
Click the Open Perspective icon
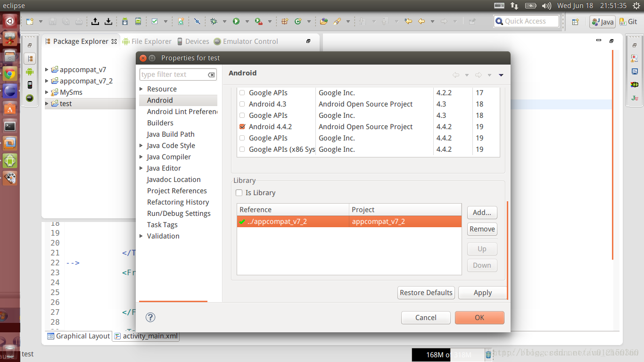tap(575, 22)
